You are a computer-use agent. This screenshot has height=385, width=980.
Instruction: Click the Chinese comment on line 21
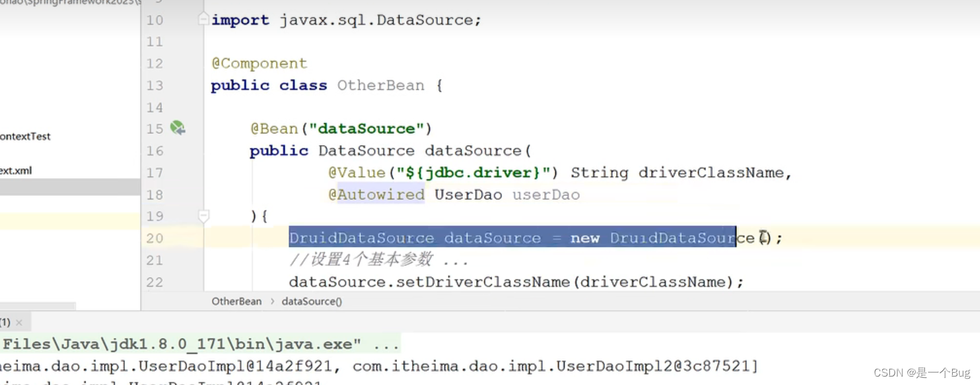[379, 260]
